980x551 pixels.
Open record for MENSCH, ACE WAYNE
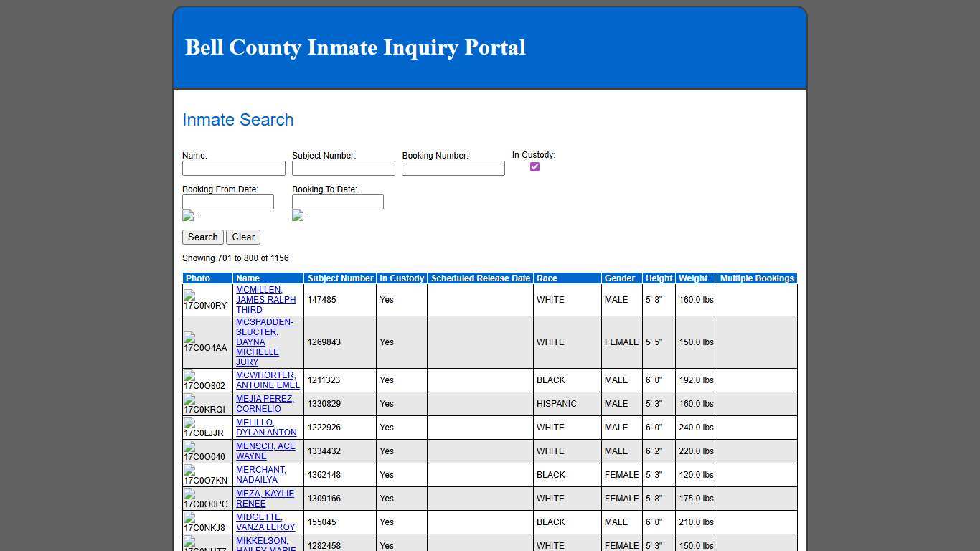[265, 451]
